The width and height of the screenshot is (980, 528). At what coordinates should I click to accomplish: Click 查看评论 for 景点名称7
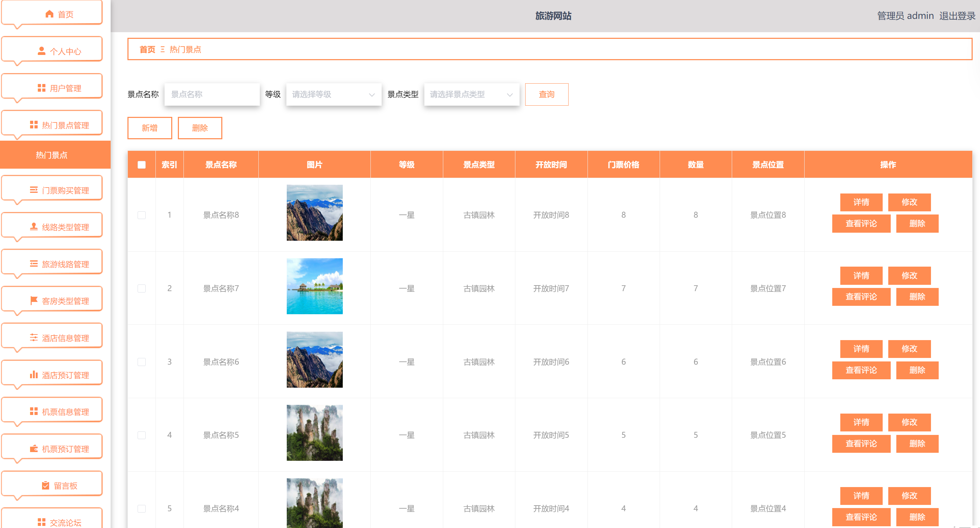click(x=861, y=296)
